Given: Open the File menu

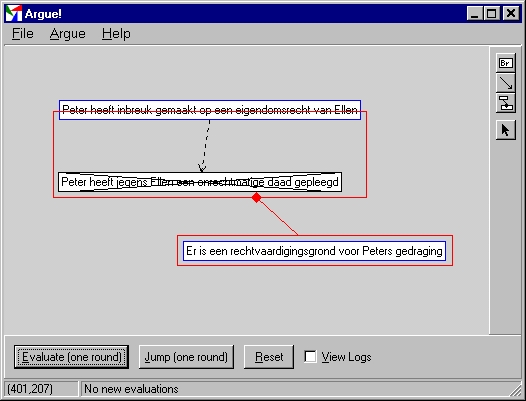Looking at the screenshot, I should coord(22,34).
